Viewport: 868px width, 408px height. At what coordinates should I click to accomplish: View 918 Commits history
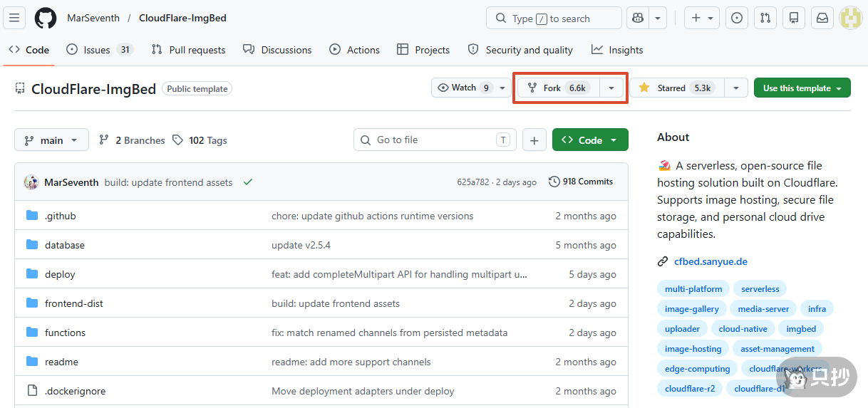tap(581, 182)
